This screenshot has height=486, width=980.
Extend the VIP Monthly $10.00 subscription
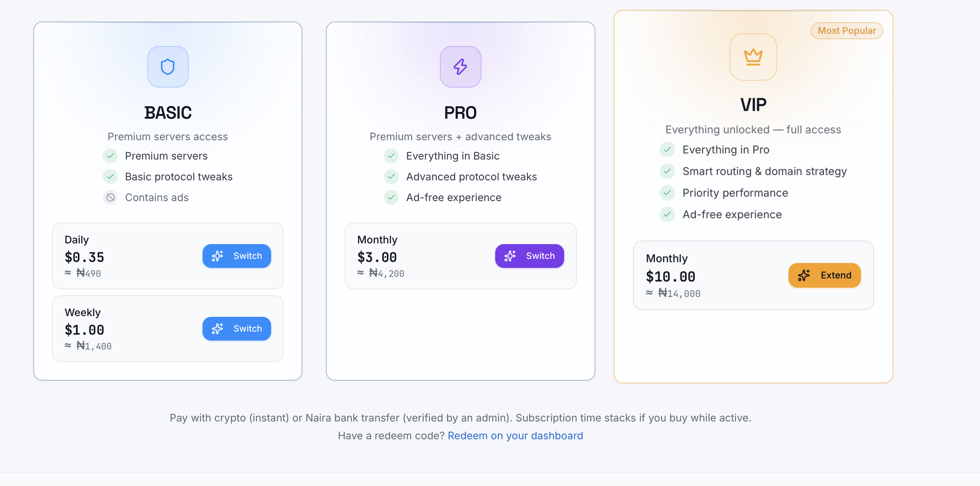[x=824, y=275]
